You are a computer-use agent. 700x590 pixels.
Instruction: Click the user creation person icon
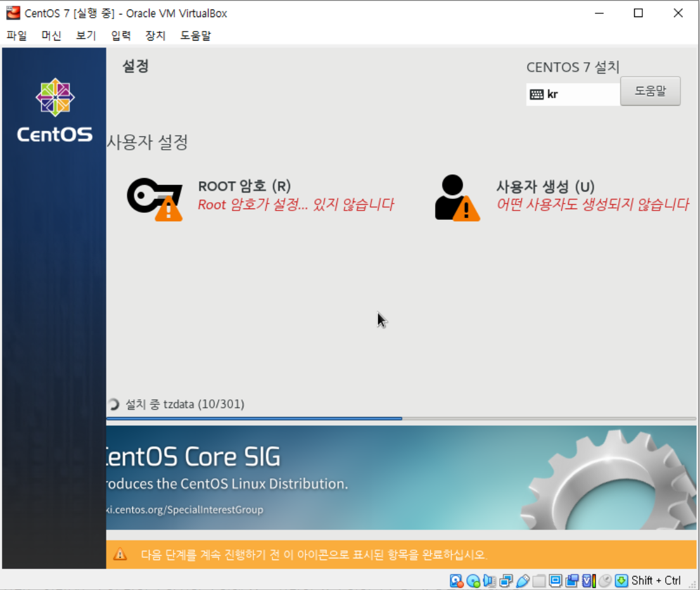(x=457, y=198)
